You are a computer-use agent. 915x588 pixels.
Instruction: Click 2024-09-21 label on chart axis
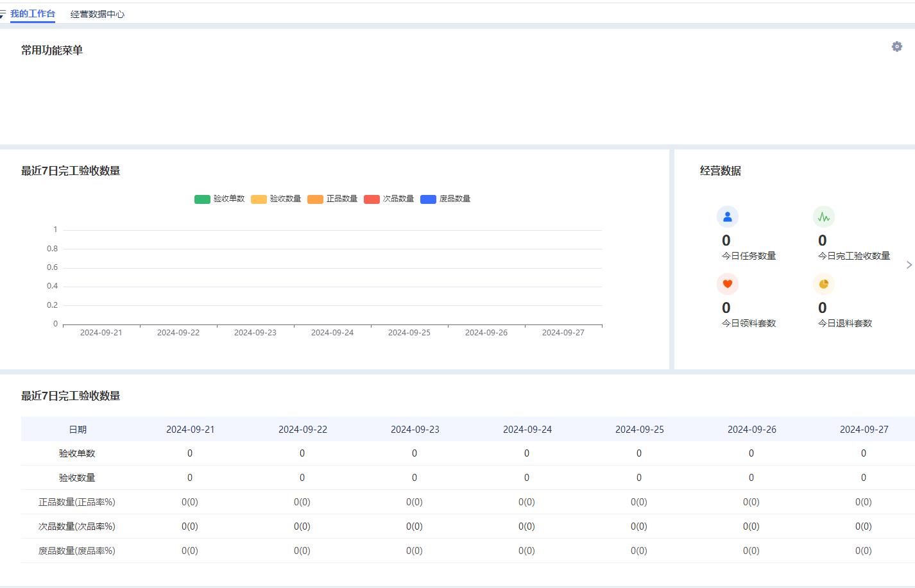coord(101,333)
